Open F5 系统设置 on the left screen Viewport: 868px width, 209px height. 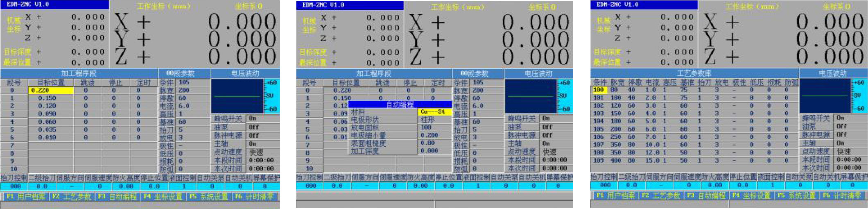pyautogui.click(x=208, y=197)
